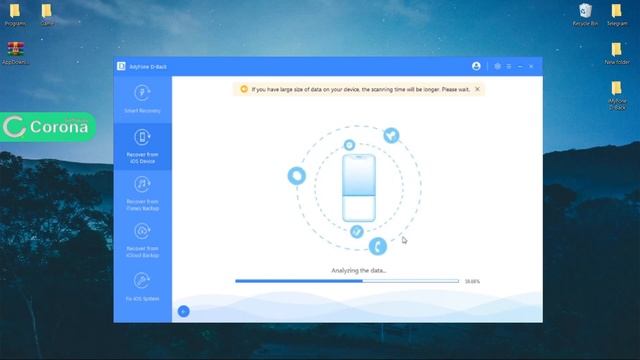Select the Telegram desktop folder

[617, 15]
